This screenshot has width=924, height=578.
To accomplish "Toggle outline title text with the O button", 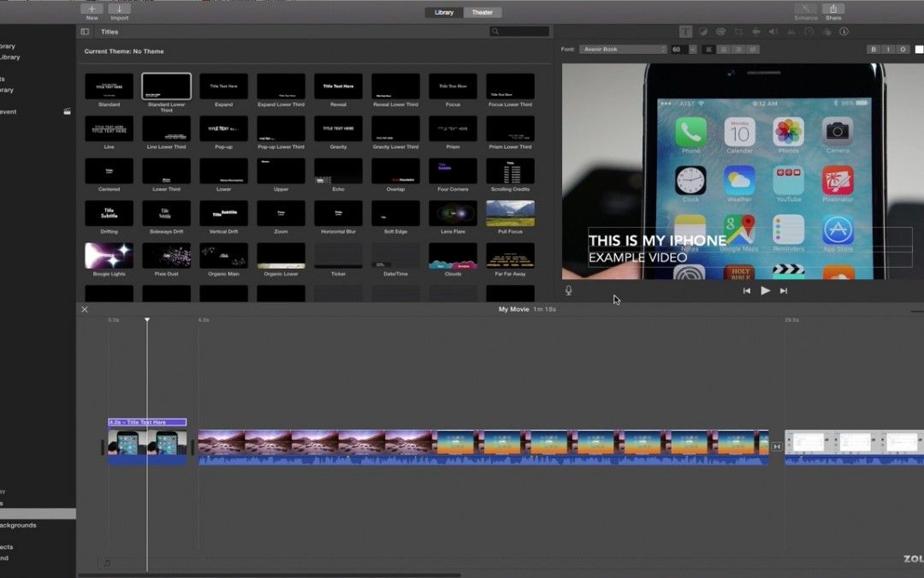I will (903, 50).
